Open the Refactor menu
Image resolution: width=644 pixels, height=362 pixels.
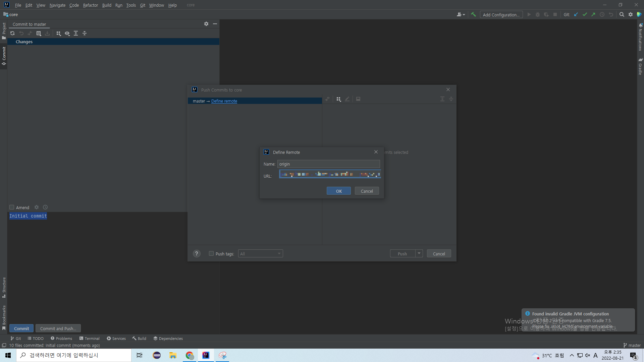coord(90,5)
